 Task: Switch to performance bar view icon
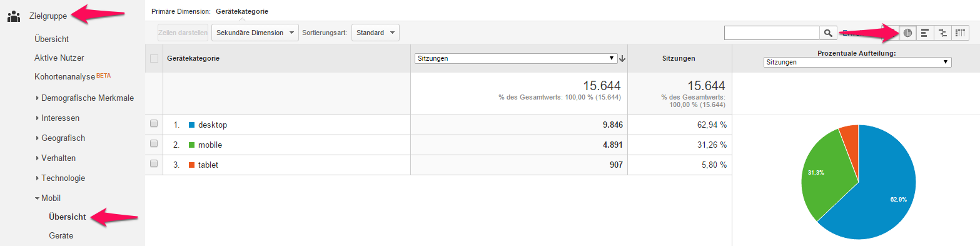925,33
